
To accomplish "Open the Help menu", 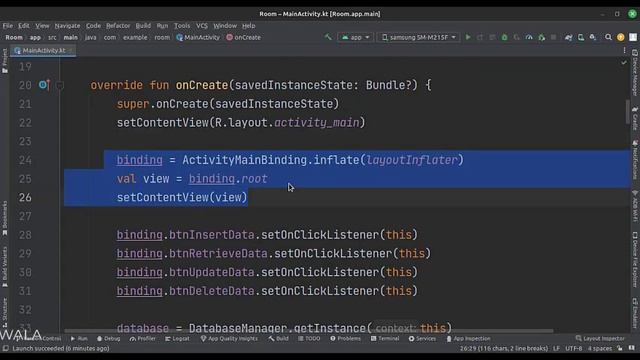I will click(249, 26).
